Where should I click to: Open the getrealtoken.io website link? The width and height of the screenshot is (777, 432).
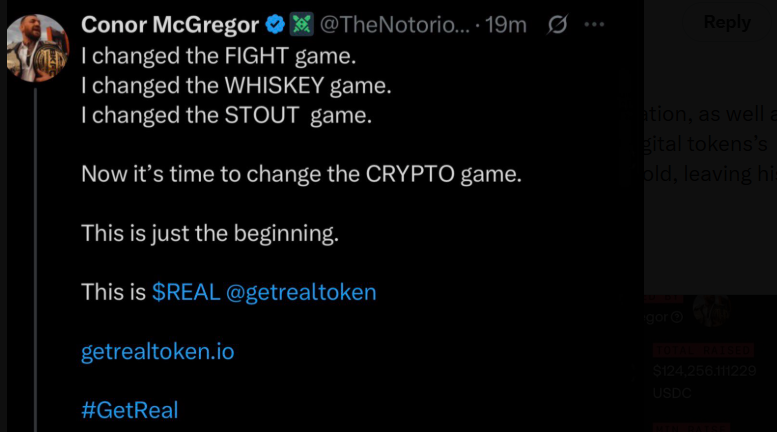point(158,351)
